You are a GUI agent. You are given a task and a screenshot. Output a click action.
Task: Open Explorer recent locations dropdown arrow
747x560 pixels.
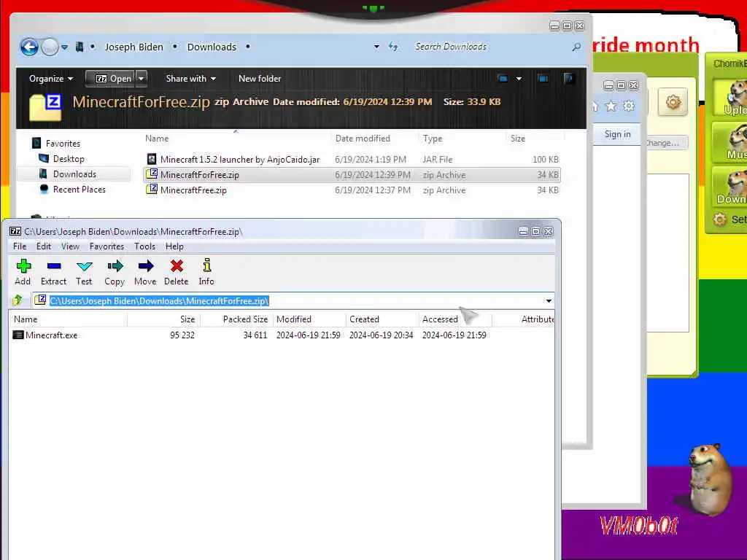pyautogui.click(x=64, y=47)
